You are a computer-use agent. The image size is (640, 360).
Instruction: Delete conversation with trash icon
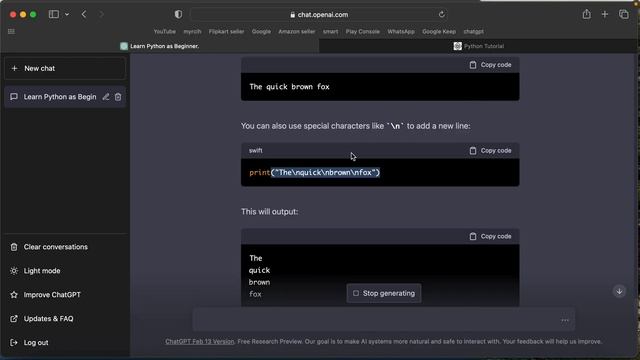pos(118,97)
